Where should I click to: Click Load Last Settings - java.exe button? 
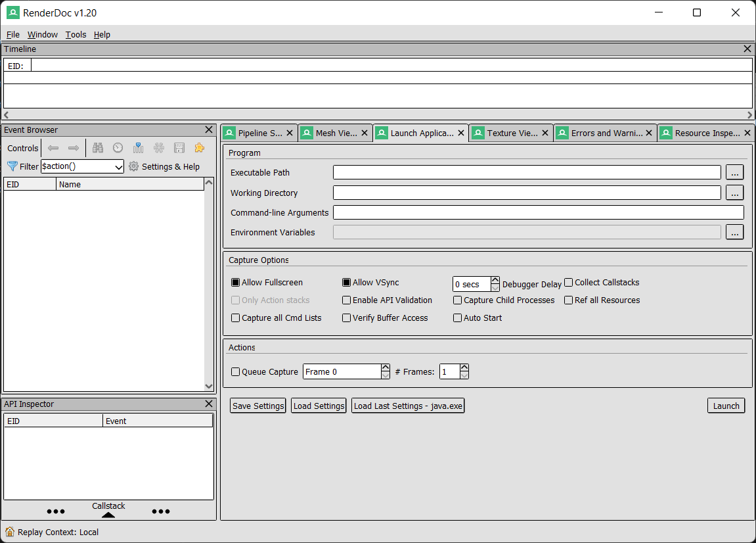[x=408, y=406]
